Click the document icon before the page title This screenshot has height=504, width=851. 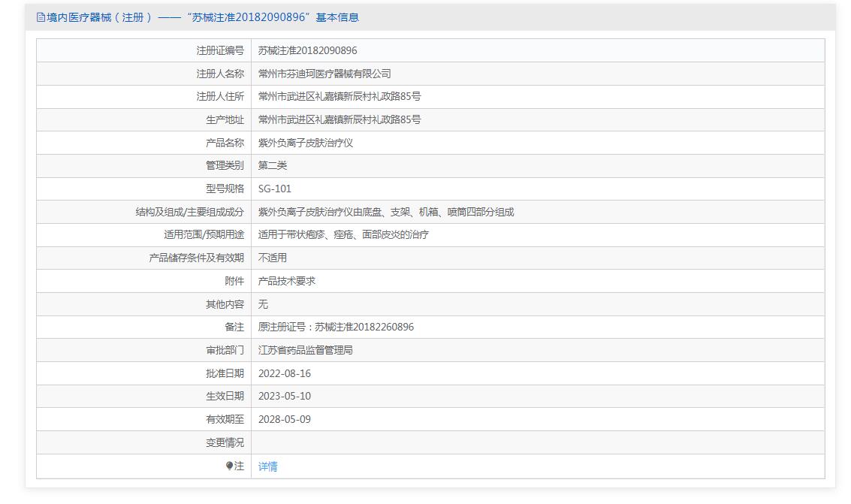41,17
